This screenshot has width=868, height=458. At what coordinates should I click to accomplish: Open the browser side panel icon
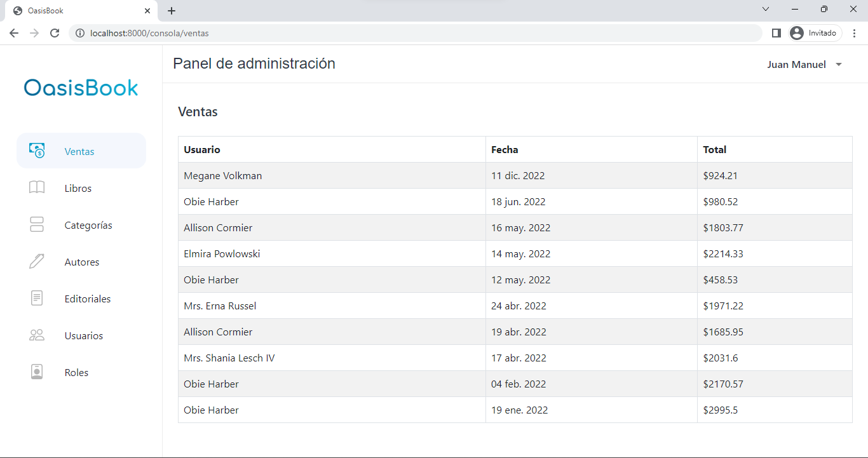pos(776,33)
